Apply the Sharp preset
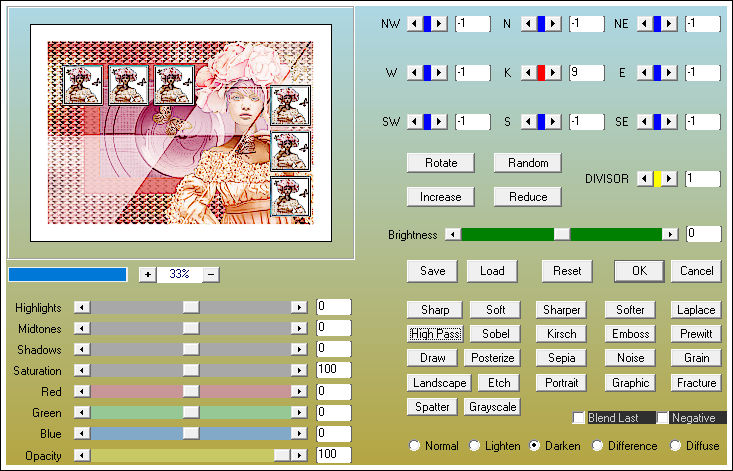733x471 pixels. (435, 310)
